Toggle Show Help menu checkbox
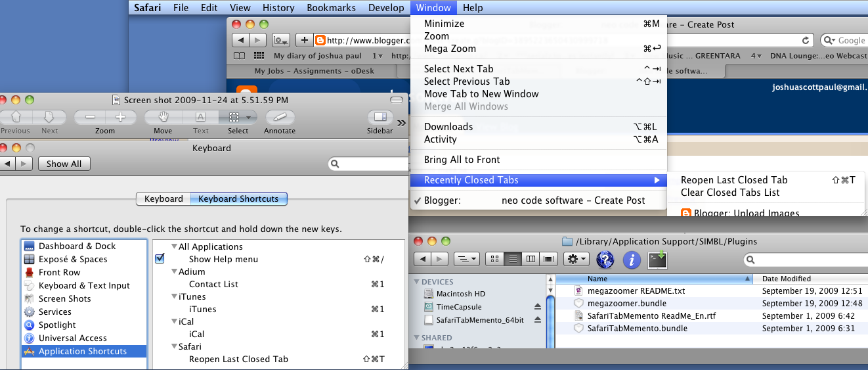Image resolution: width=868 pixels, height=370 pixels. tap(160, 259)
